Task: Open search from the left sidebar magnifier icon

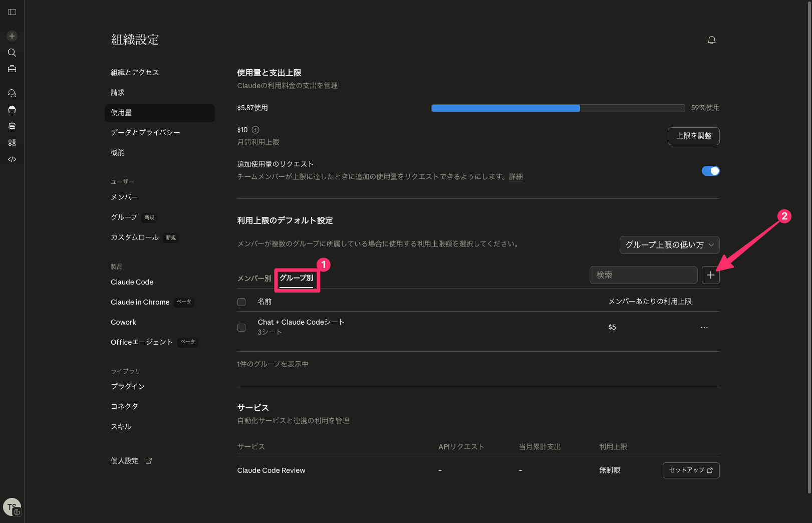Action: (x=12, y=53)
